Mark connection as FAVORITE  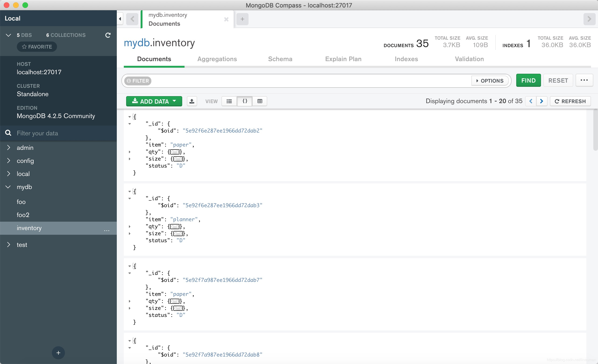tap(37, 46)
